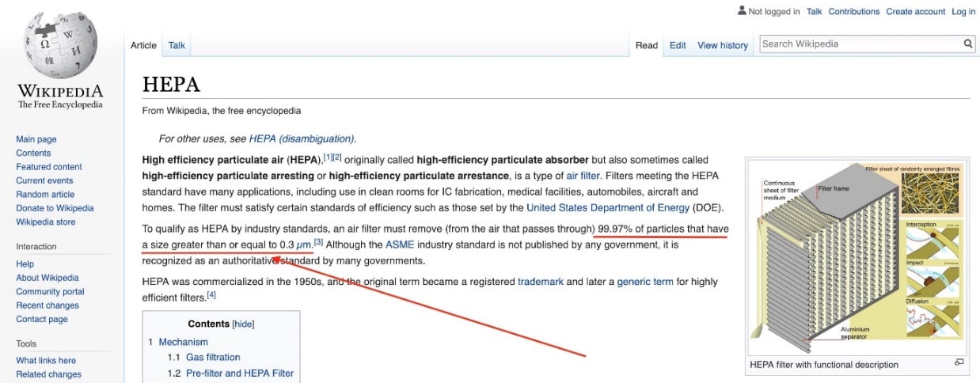Click the Tools sidebar heading

[x=26, y=343]
